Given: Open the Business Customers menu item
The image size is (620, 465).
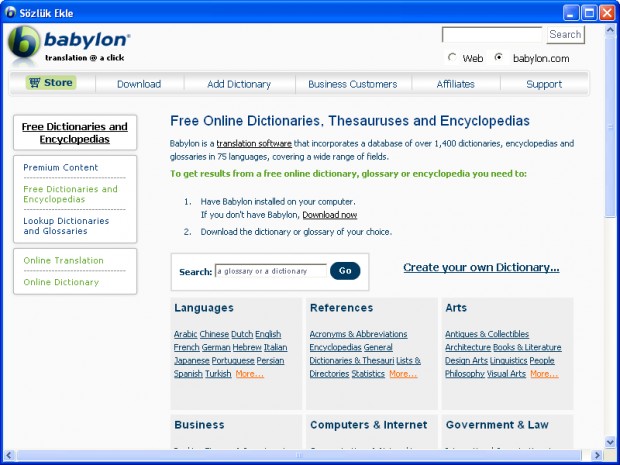Looking at the screenshot, I should (x=353, y=84).
